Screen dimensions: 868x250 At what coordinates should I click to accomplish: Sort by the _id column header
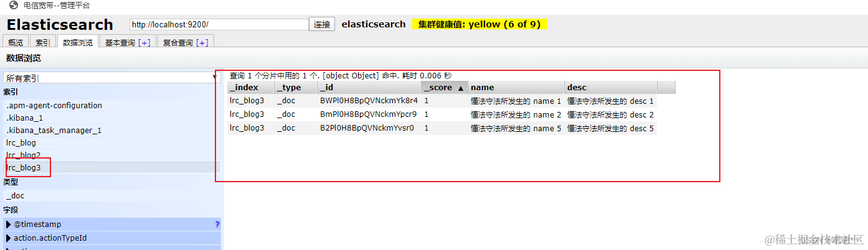(369, 88)
